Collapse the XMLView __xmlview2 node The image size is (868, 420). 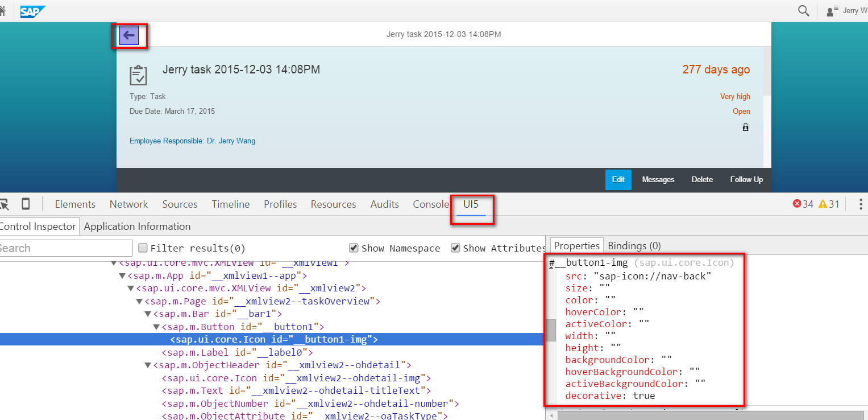(131, 289)
